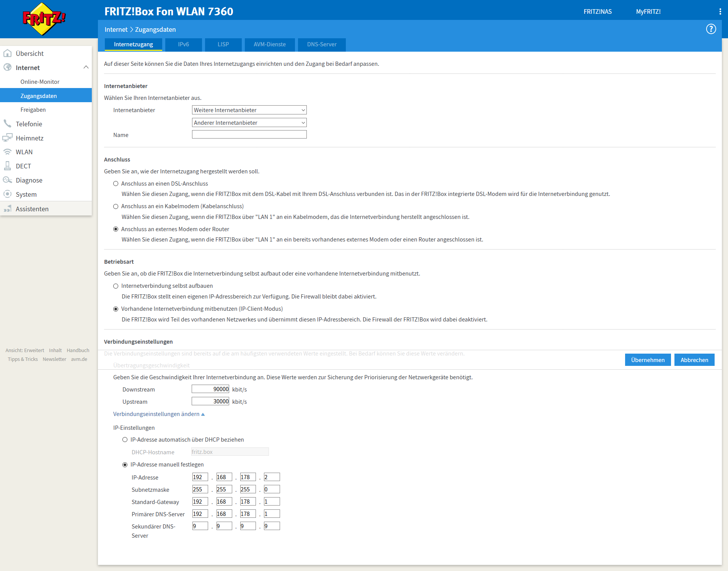Open Zugangsdaten in sidebar
Screen dimensions: 728x571
tap(46, 96)
